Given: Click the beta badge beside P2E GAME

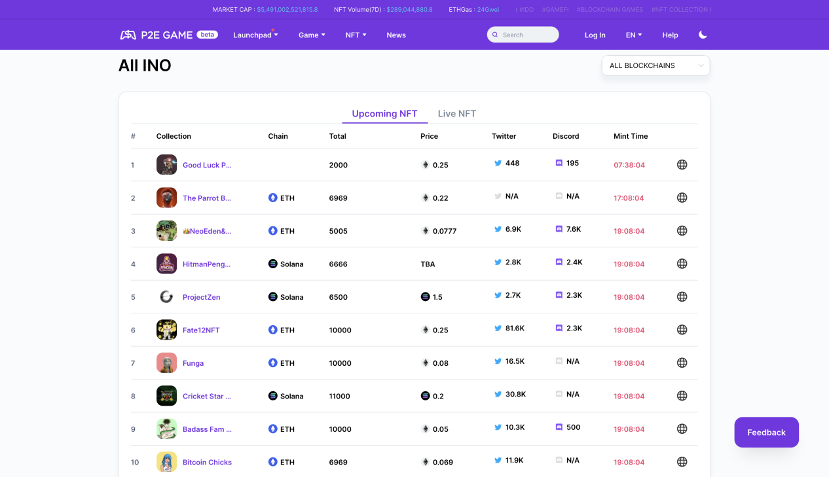Looking at the screenshot, I should pyautogui.click(x=207, y=34).
